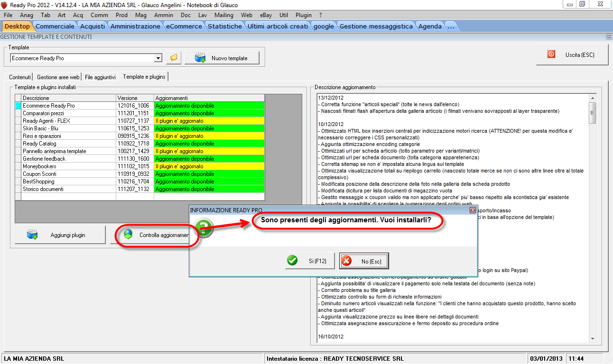This screenshot has height=364, width=613.
Task: Select the Coupon Sconti row
Action: coord(140,174)
